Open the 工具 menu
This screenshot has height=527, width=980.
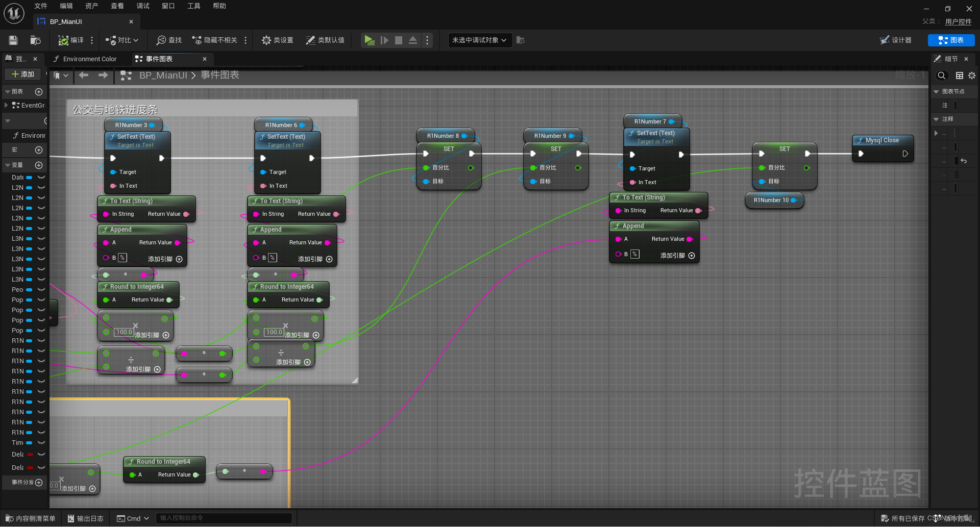[x=194, y=6]
